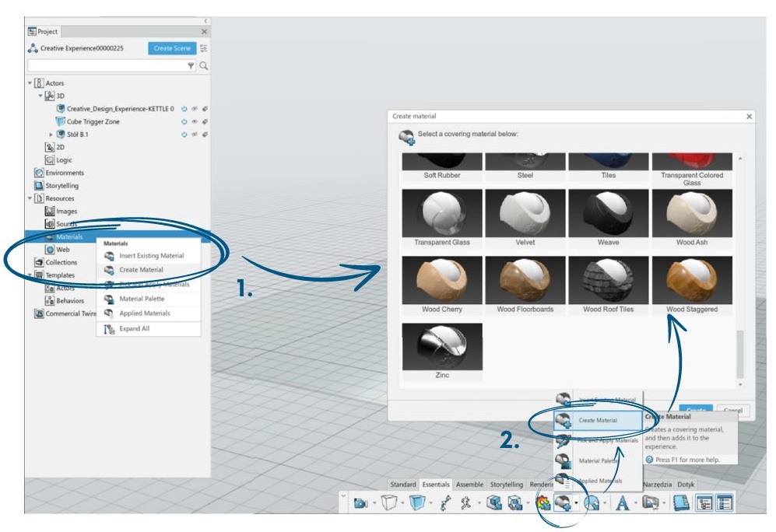Viewport: 776px width, 532px height.
Task: Switch to the Assemble toolbar tab
Action: click(469, 485)
